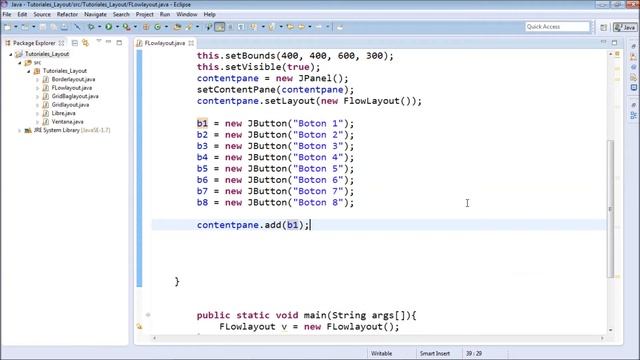The height and width of the screenshot is (360, 640).
Task: Click the Writable status bar entry
Action: click(382, 353)
